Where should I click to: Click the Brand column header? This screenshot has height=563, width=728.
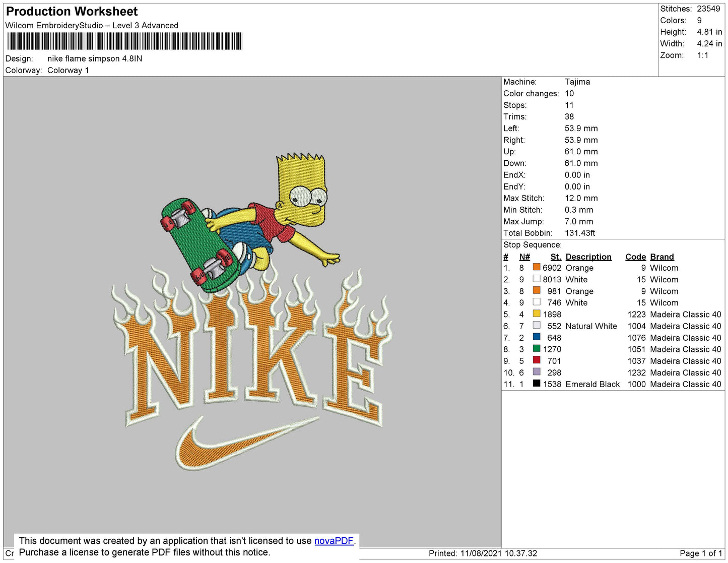click(661, 257)
